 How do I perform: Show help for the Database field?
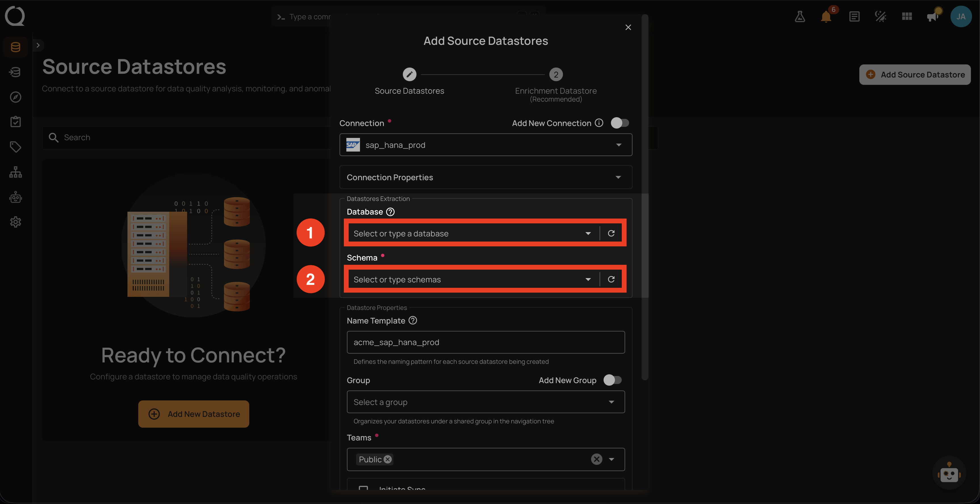point(390,212)
